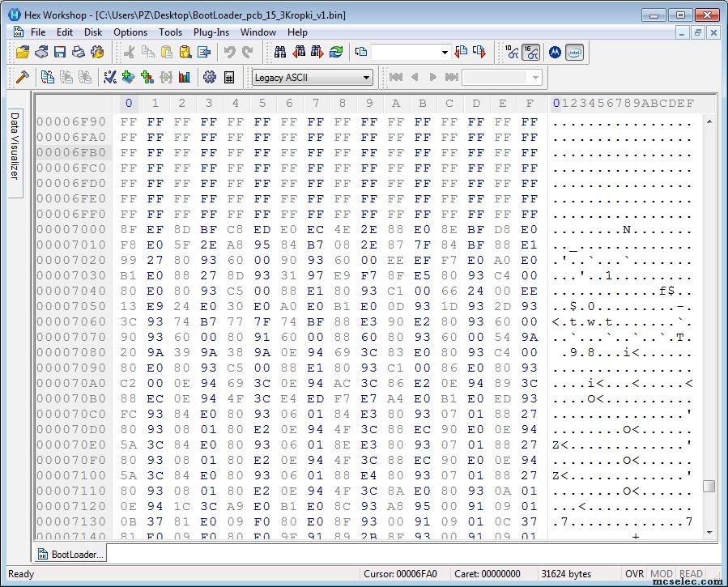Viewport: 728px width, 587px height.
Task: Click the Open Drive disk icon
Action: point(41,52)
